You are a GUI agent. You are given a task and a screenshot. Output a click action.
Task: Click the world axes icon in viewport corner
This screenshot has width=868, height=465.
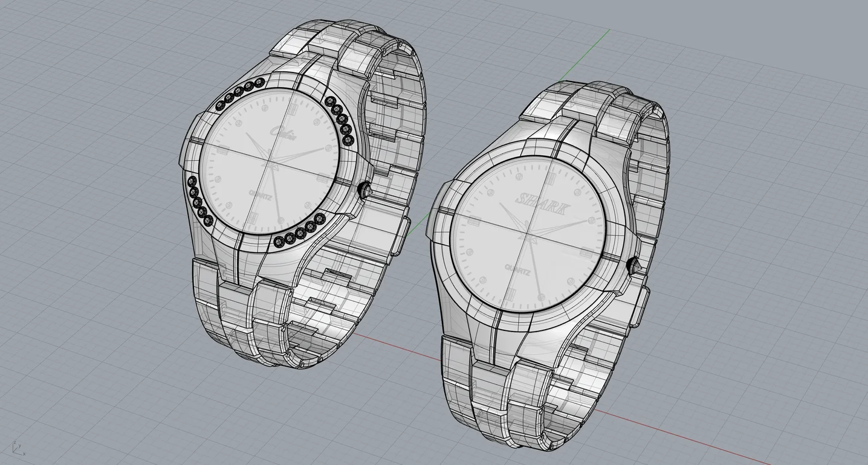point(18,449)
